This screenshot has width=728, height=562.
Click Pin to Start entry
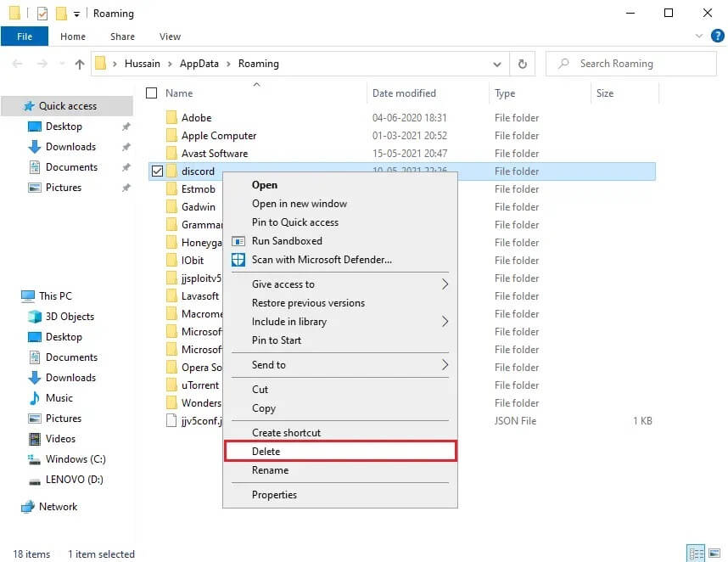click(x=340, y=340)
